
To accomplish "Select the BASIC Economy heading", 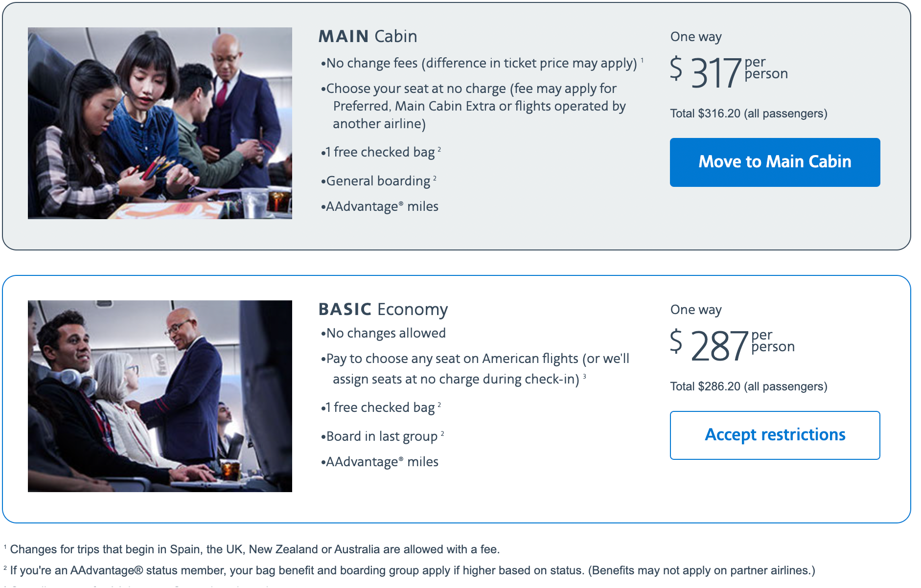I will (383, 309).
